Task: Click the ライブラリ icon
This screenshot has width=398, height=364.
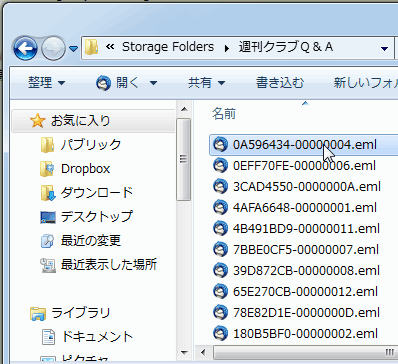Action: [38, 313]
